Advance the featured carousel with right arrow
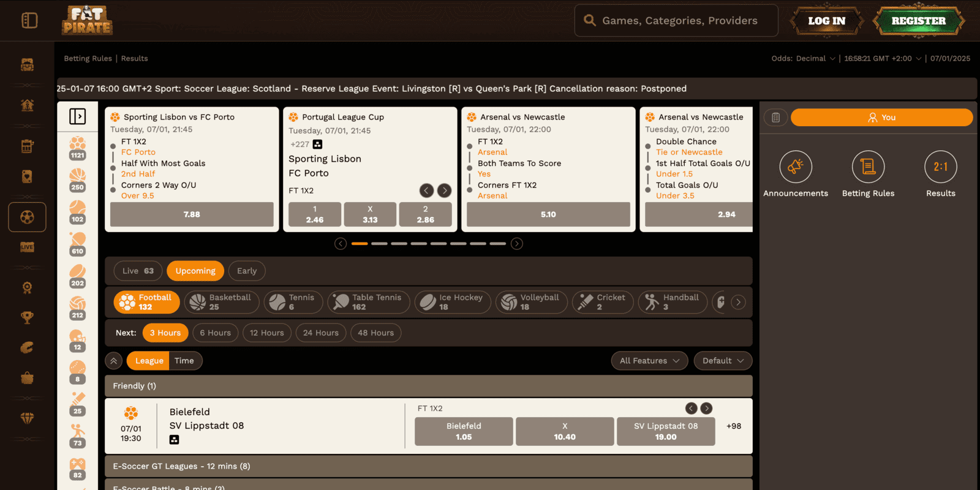The height and width of the screenshot is (490, 980). [x=517, y=244]
